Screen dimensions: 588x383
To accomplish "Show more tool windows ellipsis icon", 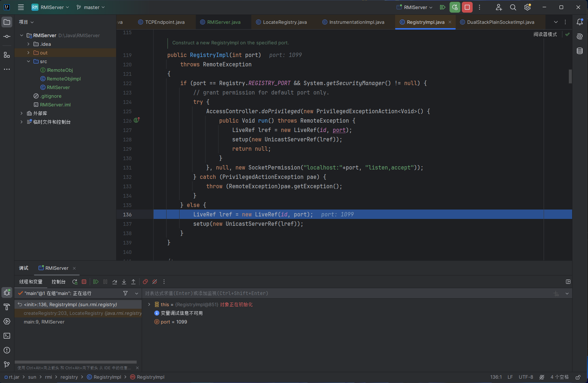I will pyautogui.click(x=7, y=69).
